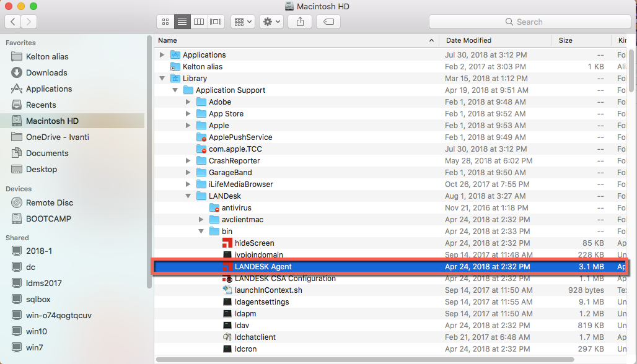Open the item arrangement dropdown
637x364 pixels.
(242, 21)
